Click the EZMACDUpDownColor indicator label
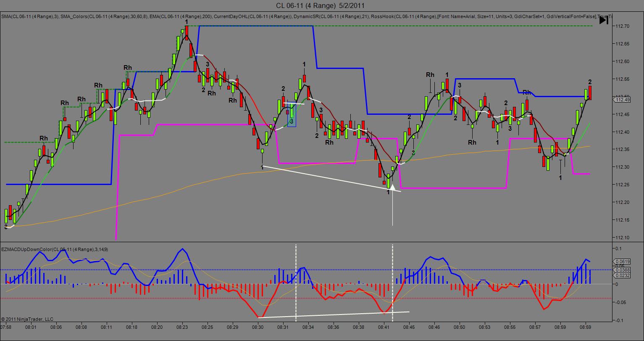This screenshot has width=644, height=341. [55, 249]
